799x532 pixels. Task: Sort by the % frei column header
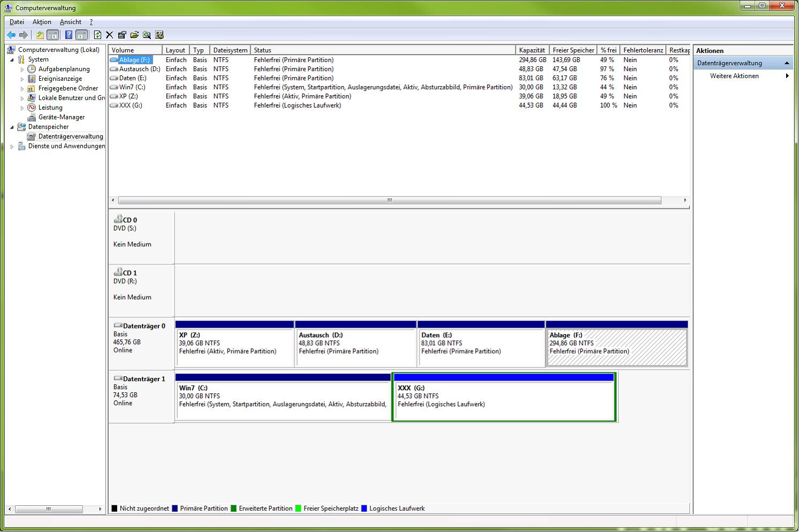click(x=608, y=50)
